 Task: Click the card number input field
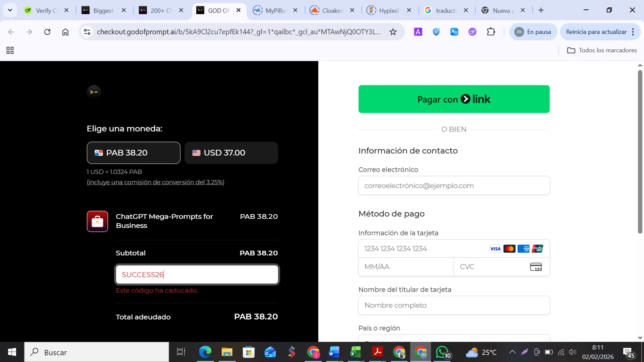[454, 249]
